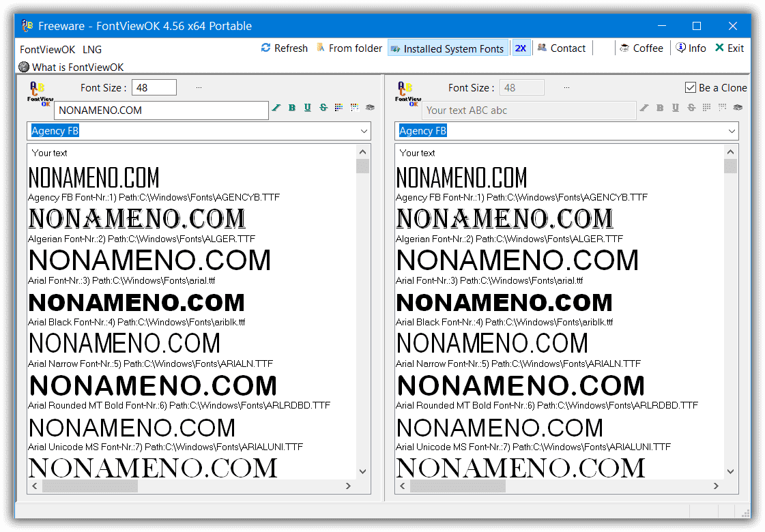This screenshot has width=765, height=532.
Task: Toggle the 2X dual-view button
Action: pos(521,48)
